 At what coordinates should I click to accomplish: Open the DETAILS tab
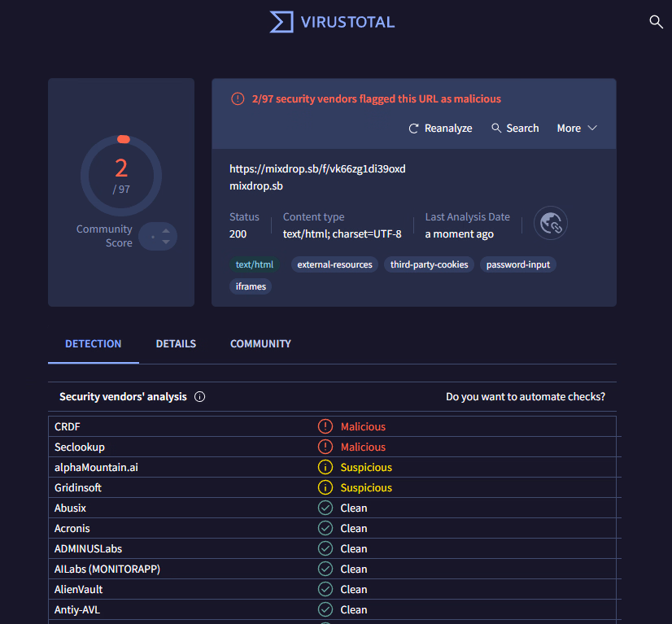[176, 343]
